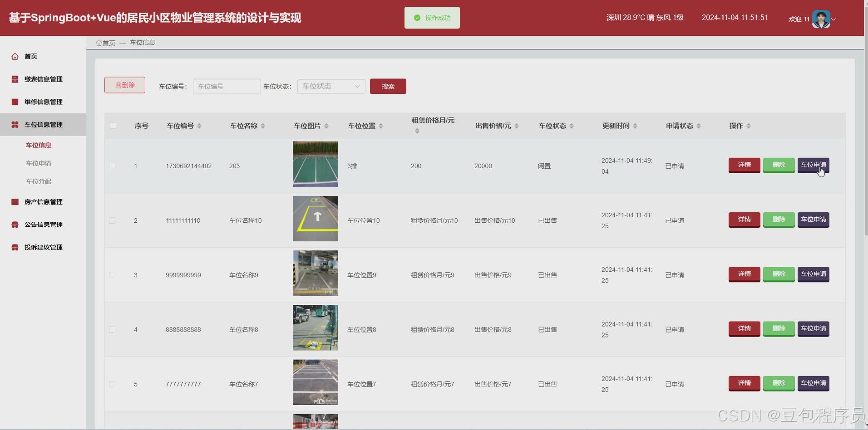The height and width of the screenshot is (430, 868).
Task: Open the 车位状态 dropdown
Action: [330, 86]
